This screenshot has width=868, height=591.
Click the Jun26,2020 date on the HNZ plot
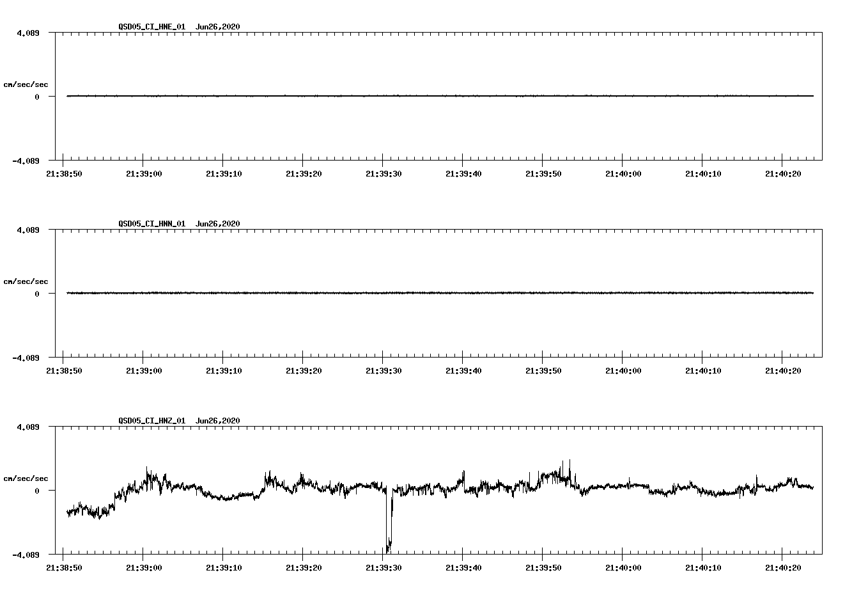(x=218, y=421)
